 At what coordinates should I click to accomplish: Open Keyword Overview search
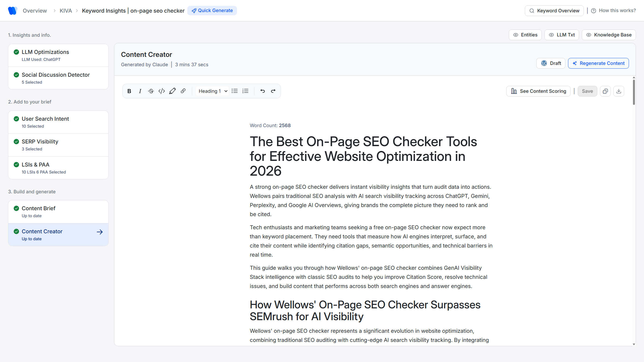pos(554,10)
